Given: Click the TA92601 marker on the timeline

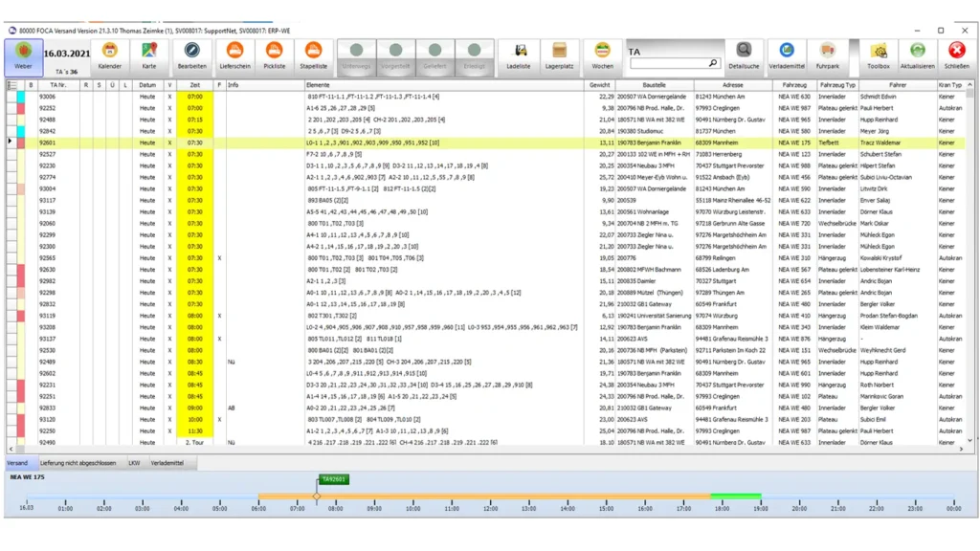Looking at the screenshot, I should (x=334, y=479).
